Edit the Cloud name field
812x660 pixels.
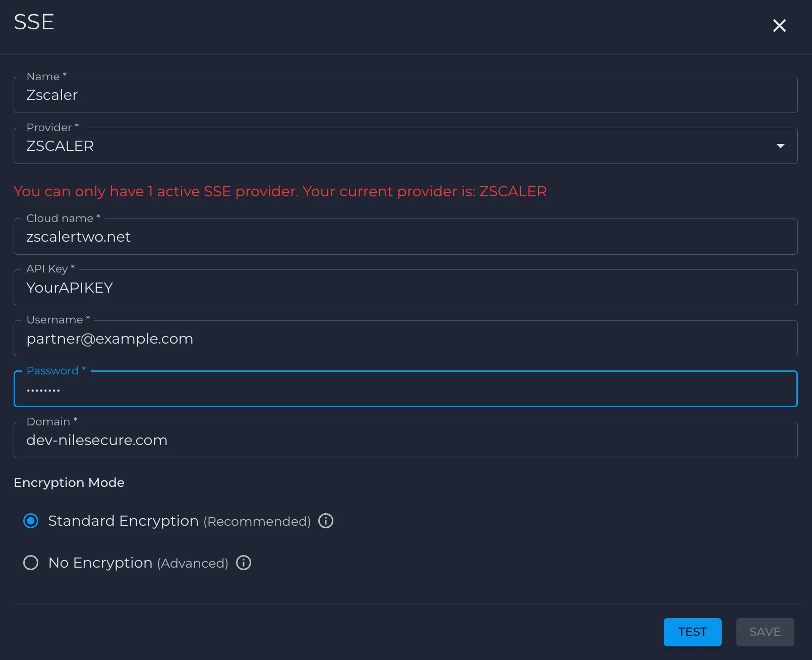pyautogui.click(x=405, y=237)
